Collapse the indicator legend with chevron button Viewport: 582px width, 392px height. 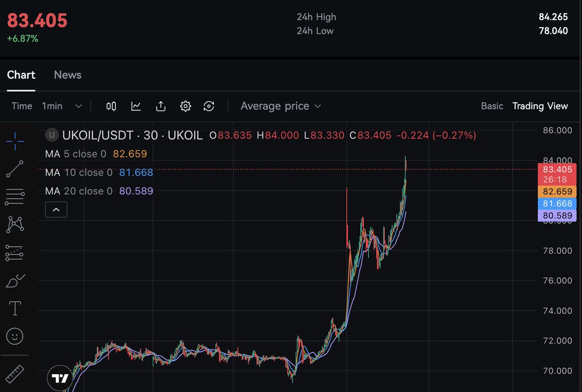(56, 210)
